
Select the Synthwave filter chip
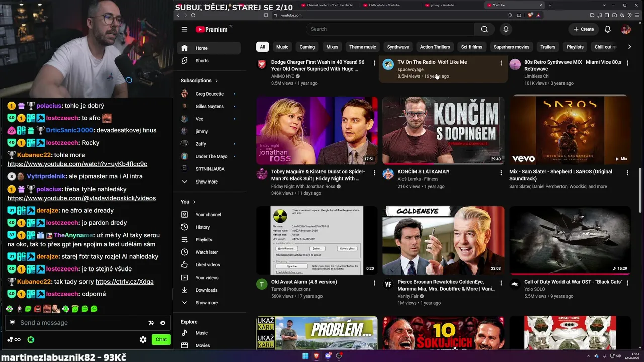point(398,47)
